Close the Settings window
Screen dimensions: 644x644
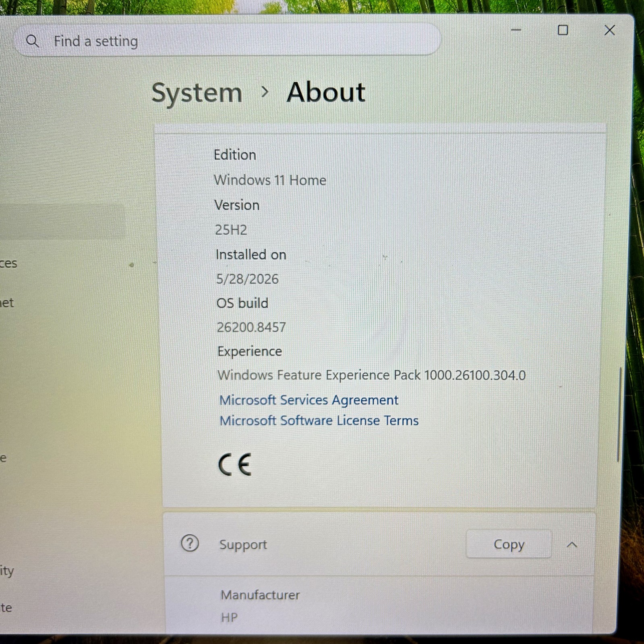[609, 30]
